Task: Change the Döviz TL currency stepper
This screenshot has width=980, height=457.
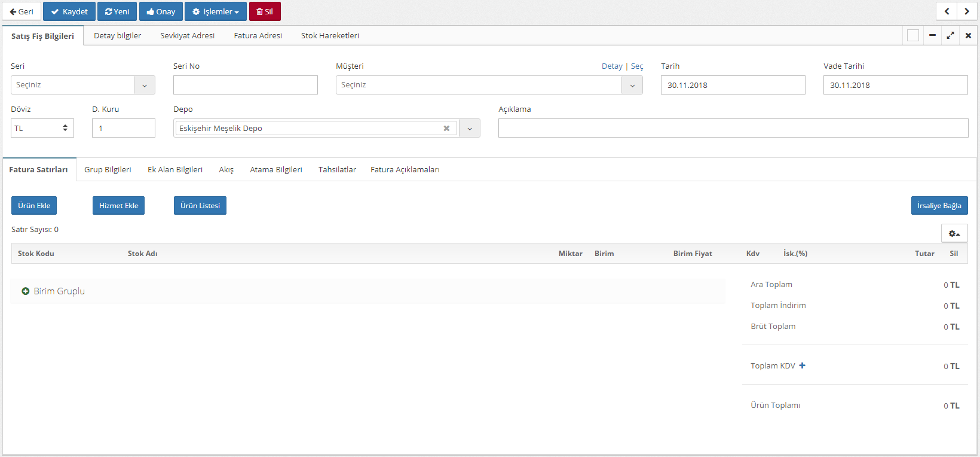Action: pos(65,128)
